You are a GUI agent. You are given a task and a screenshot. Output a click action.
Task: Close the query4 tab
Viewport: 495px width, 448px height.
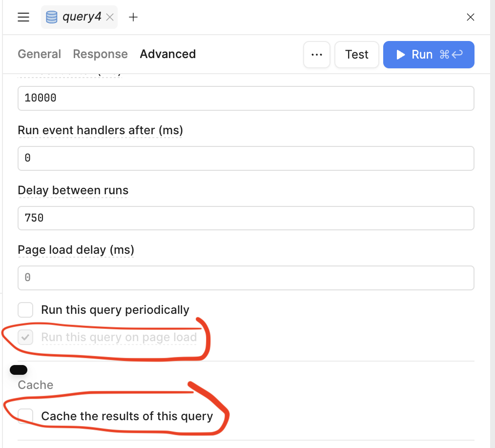click(110, 18)
